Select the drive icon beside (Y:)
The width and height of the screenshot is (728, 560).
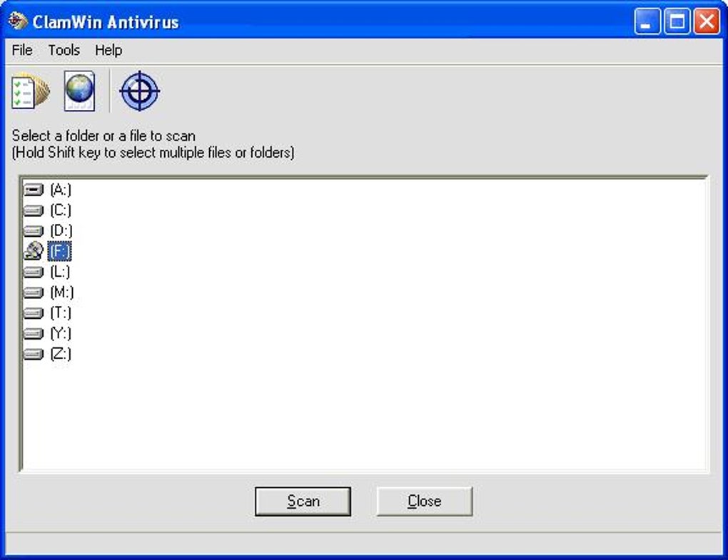tap(34, 334)
